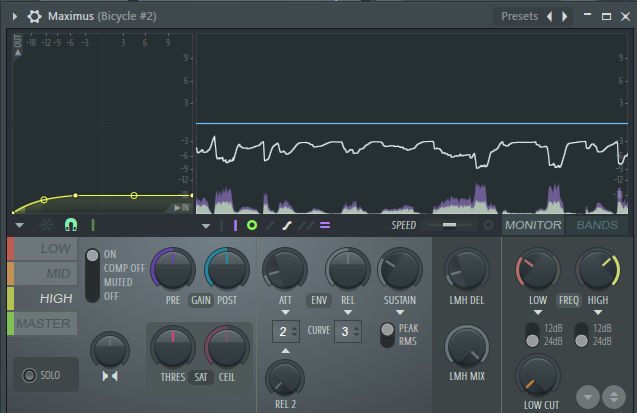Open dropdown arrow under SUSTAIN
This screenshot has width=637, height=413.
point(400,313)
